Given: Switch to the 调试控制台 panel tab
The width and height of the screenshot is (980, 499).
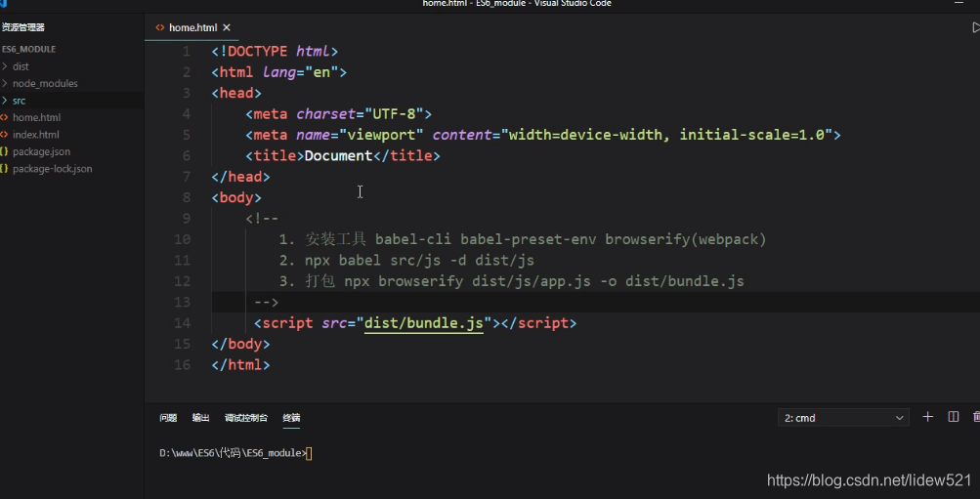Looking at the screenshot, I should coord(246,418).
